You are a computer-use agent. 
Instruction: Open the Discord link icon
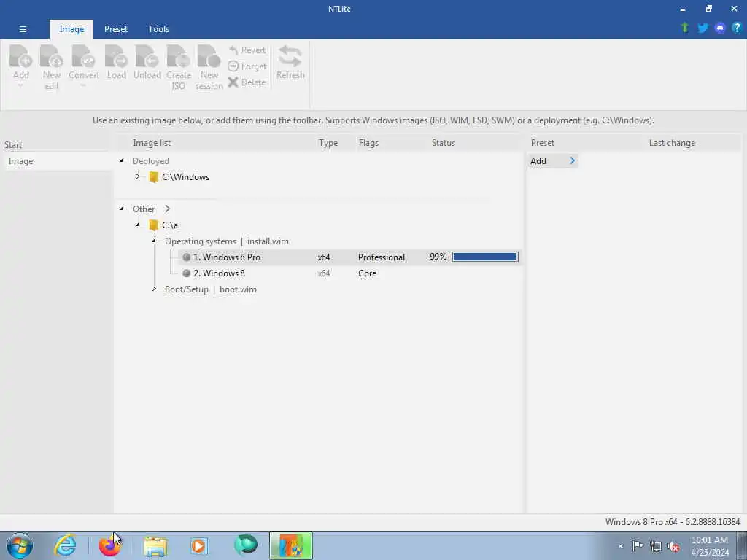tap(720, 28)
